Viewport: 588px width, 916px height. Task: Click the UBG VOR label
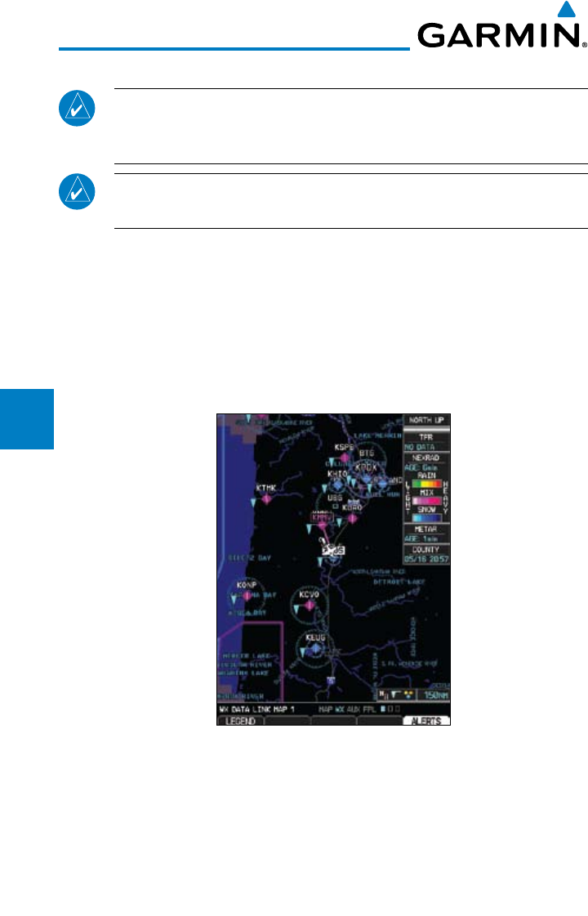tap(335, 498)
